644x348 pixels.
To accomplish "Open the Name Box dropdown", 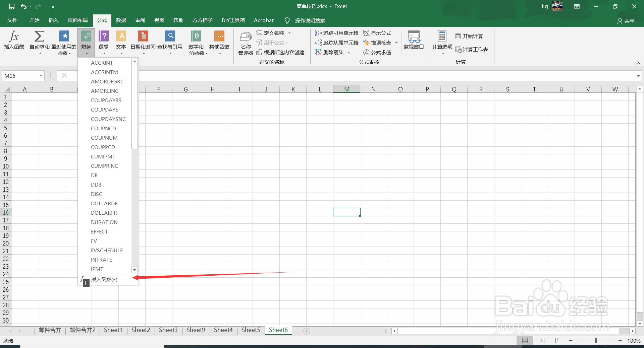I will pyautogui.click(x=41, y=76).
